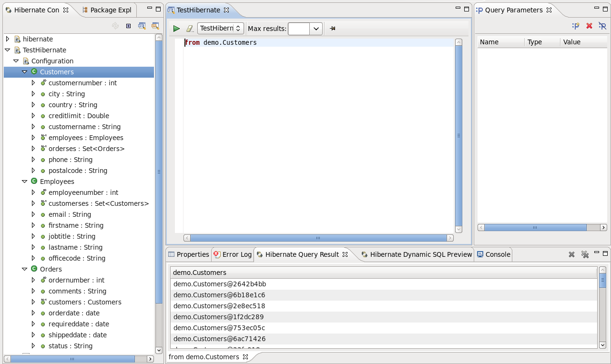The width and height of the screenshot is (611, 364).
Task: Open the Criteria Editor icon
Action: click(155, 26)
